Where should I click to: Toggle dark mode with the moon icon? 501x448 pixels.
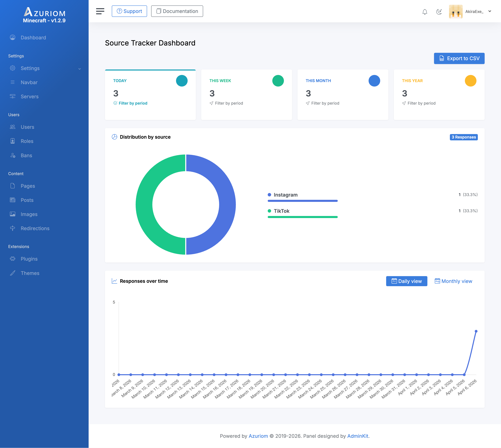(439, 12)
